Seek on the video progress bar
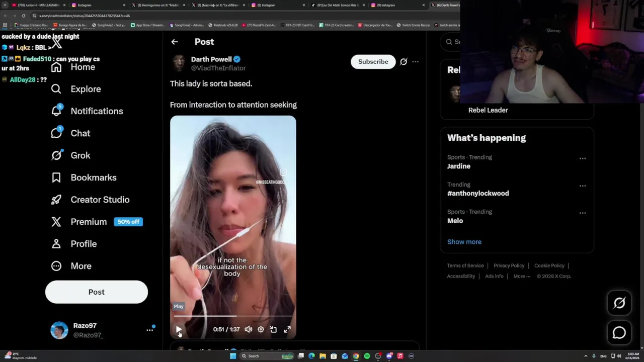Screen dimensions: 644x362 (233, 316)
